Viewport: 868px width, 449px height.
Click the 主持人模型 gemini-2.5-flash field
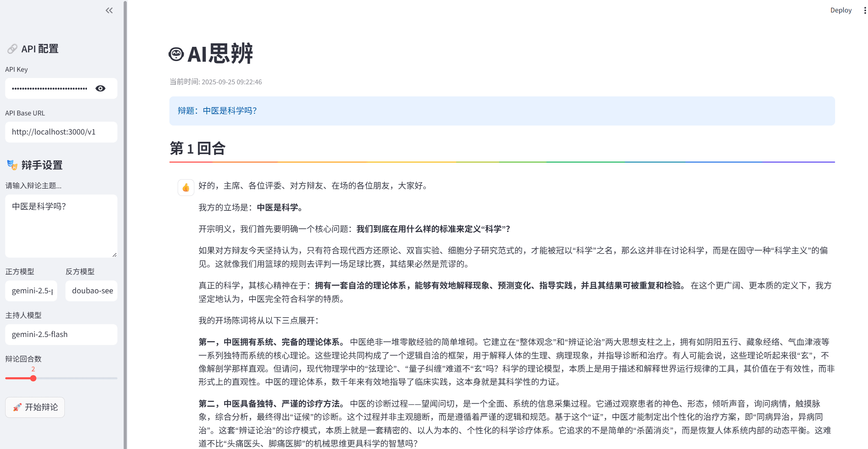(x=61, y=334)
